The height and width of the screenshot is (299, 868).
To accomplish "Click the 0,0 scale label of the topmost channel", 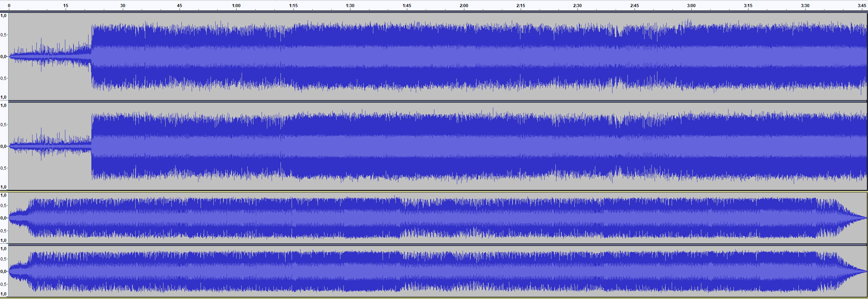I will [4, 56].
